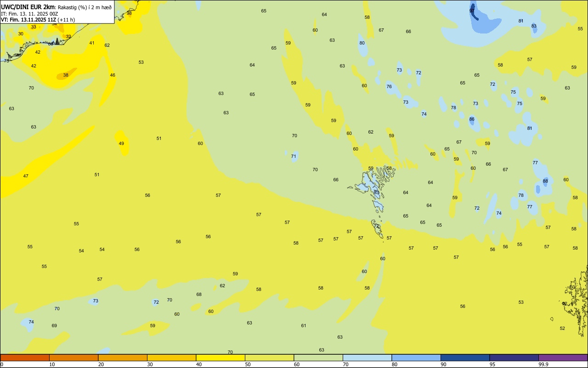The height and width of the screenshot is (368, 588).
Task: Pick the 20–30 legend color band
Action: [x=123, y=357]
